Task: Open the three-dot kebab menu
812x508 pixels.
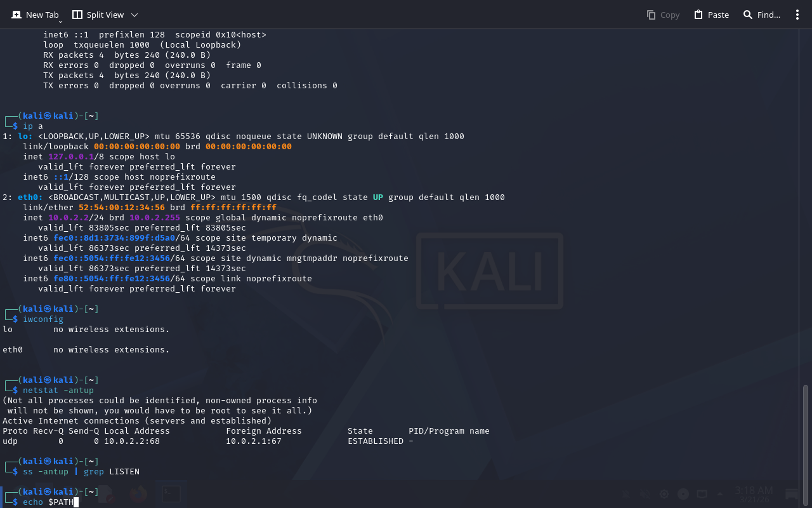Action: pyautogui.click(x=797, y=15)
